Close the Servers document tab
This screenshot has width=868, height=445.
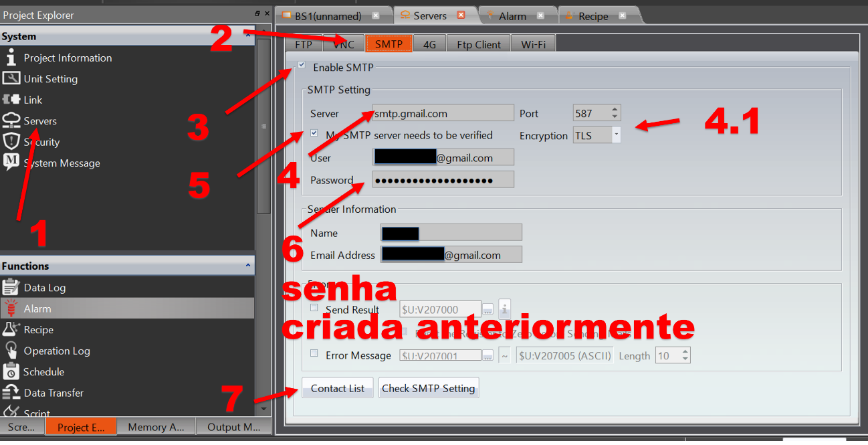tap(461, 15)
